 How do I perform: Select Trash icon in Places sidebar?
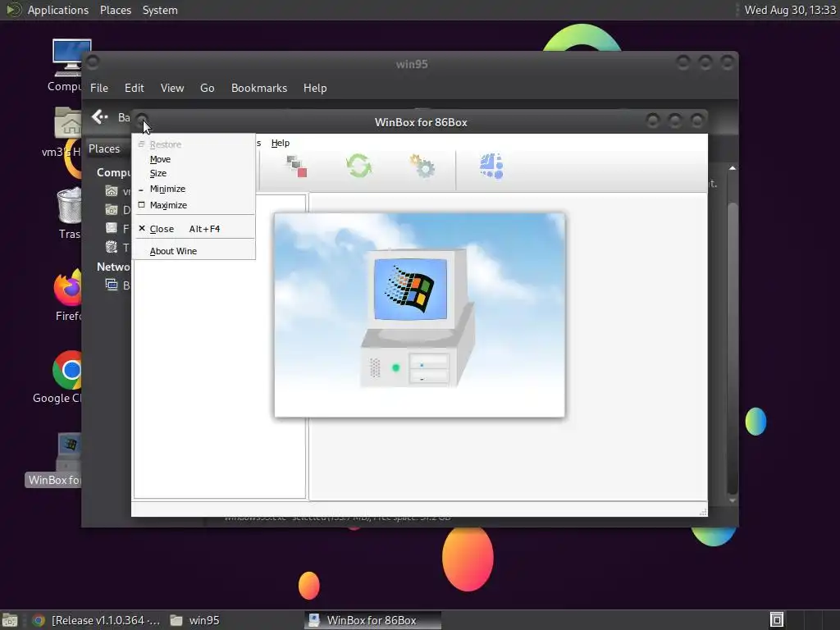[x=112, y=247]
